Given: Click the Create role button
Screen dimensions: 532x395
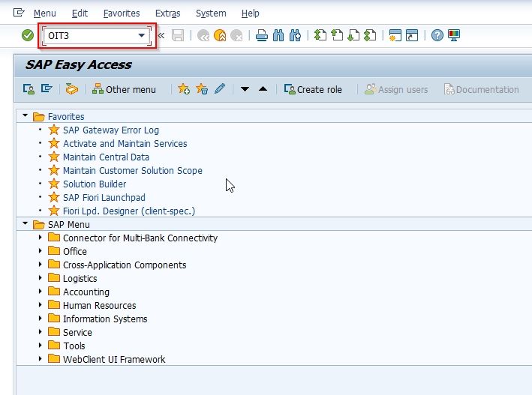Looking at the screenshot, I should [x=313, y=89].
